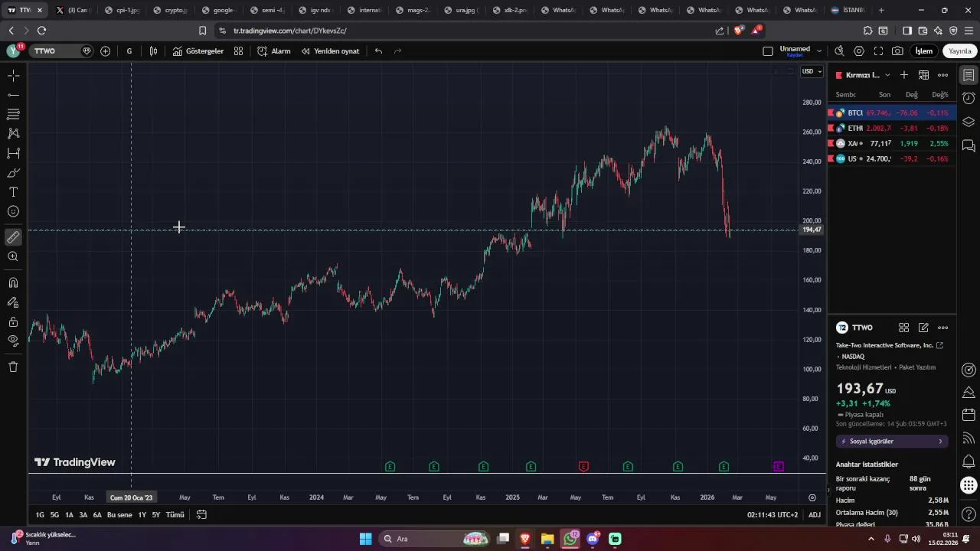980x551 pixels.
Task: Open the patterns drawing tool group
Action: [x=13, y=133]
